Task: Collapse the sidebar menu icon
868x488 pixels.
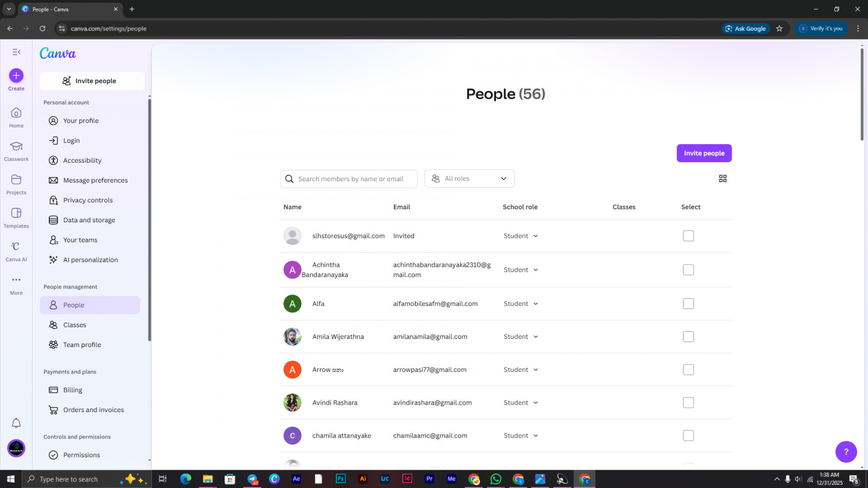Action: [x=16, y=52]
